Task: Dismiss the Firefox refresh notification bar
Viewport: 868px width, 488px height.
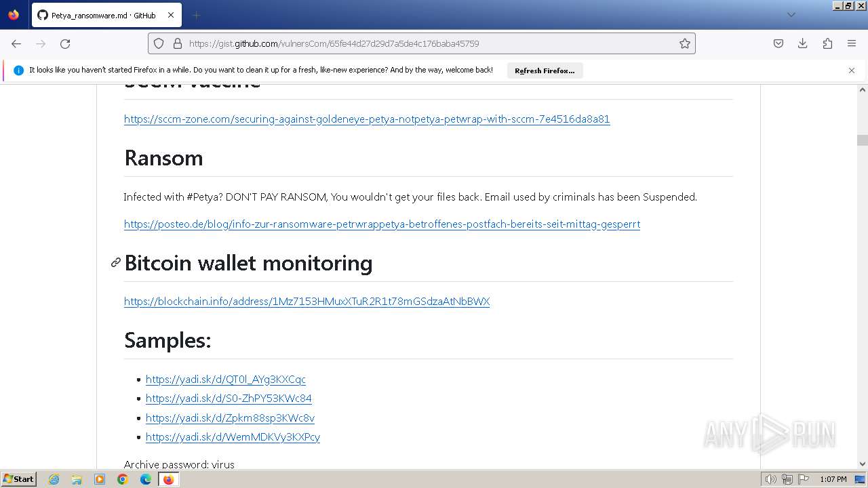Action: [x=852, y=70]
